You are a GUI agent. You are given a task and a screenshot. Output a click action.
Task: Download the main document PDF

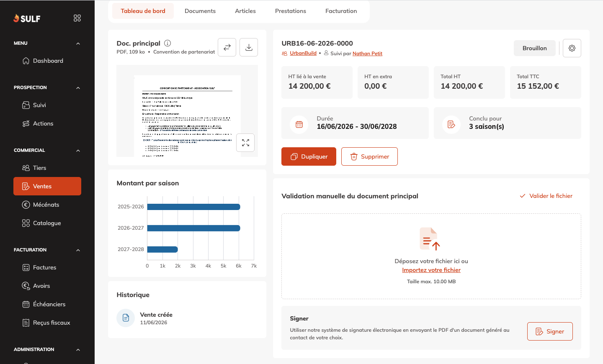pyautogui.click(x=249, y=47)
